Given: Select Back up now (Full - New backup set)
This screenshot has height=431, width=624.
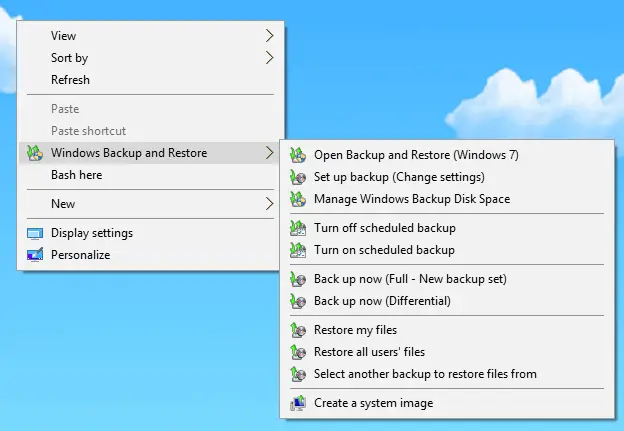Looking at the screenshot, I should [447, 279].
